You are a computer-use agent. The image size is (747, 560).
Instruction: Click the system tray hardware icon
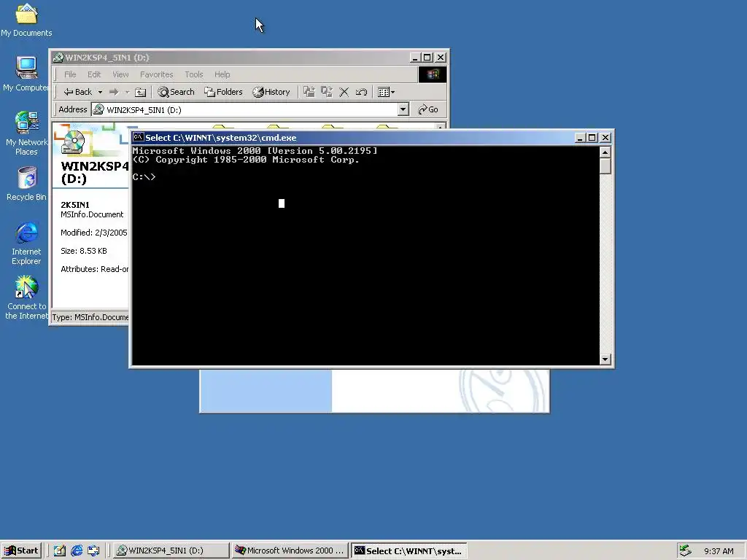[x=685, y=551]
